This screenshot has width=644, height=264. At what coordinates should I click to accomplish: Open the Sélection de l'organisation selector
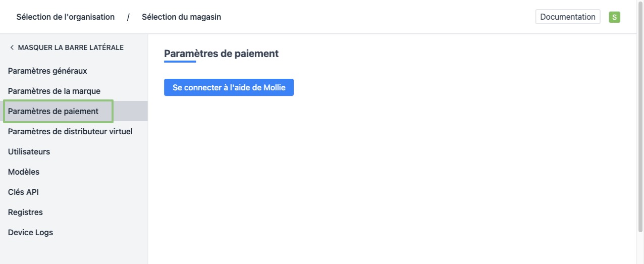66,17
